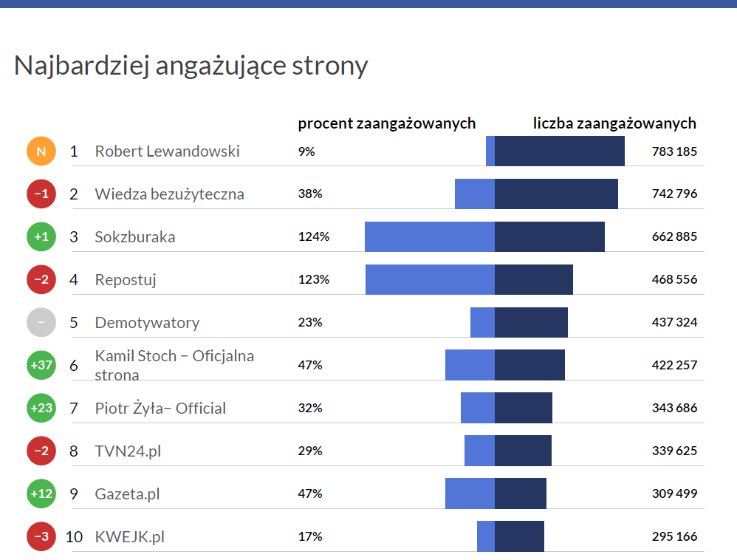Screen dimensions: 737x560
Task: Click the 17% value for KWEJK.pl
Action: 310,536
